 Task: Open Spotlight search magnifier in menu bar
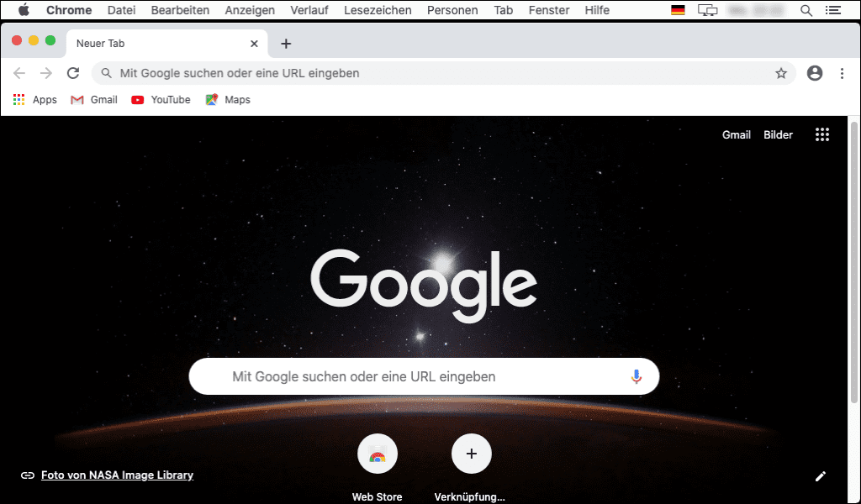[x=806, y=10]
